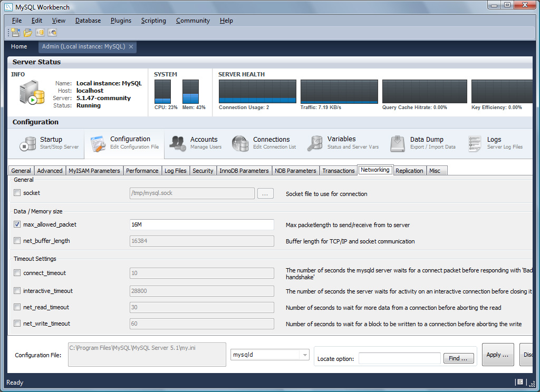Screen dimensions: 540x392
Task: Open the Accounts manage users icon
Action: [178, 143]
